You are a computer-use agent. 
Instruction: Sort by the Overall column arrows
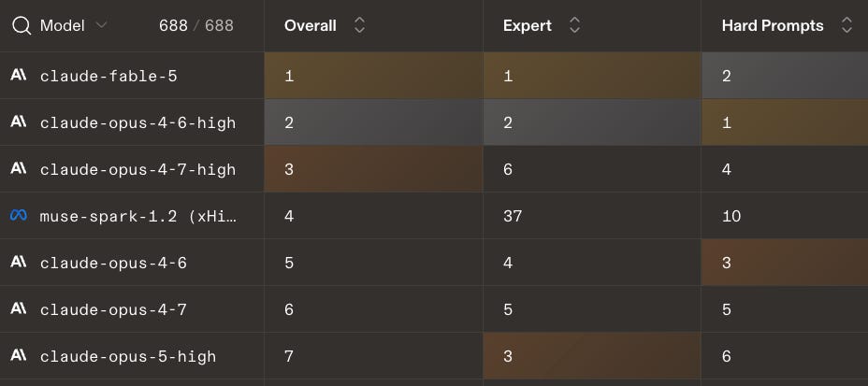click(359, 25)
